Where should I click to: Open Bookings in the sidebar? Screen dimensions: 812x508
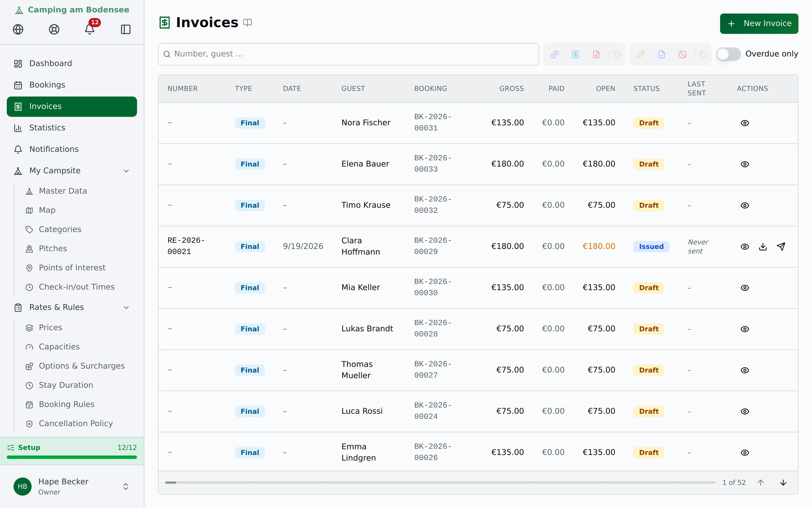click(72, 85)
